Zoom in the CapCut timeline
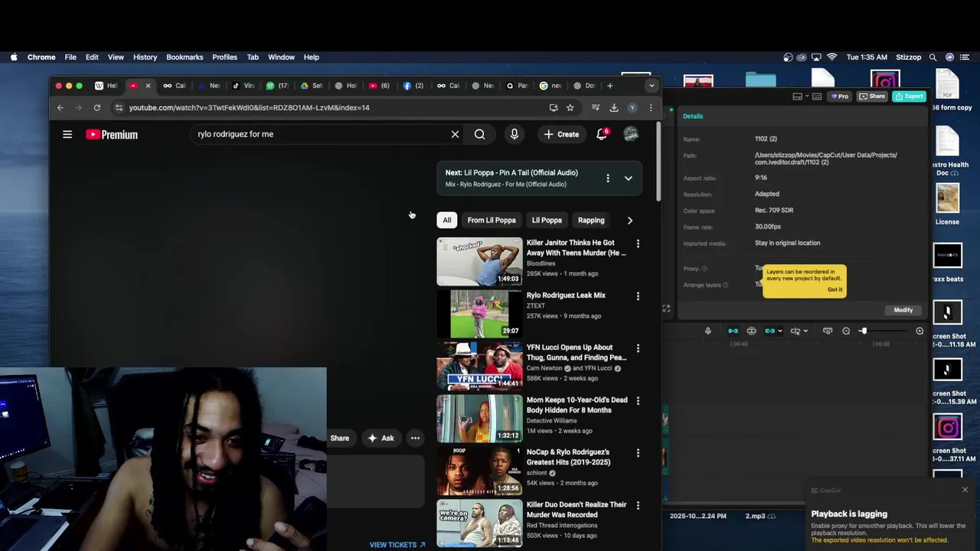This screenshot has width=980, height=551. tap(920, 331)
